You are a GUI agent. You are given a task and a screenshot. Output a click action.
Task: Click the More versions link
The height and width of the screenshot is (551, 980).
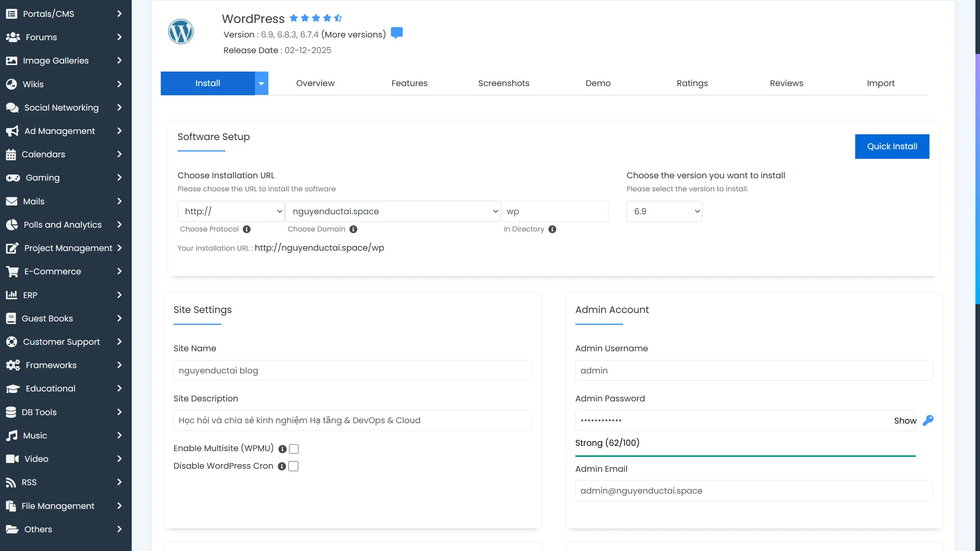click(353, 34)
